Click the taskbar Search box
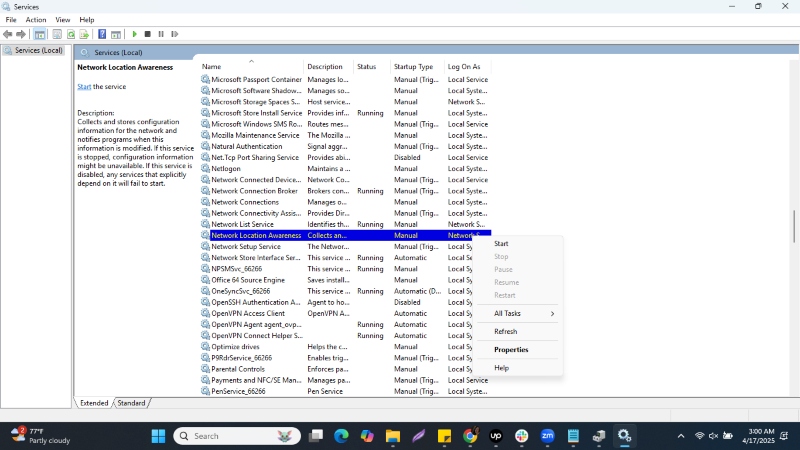 237,436
